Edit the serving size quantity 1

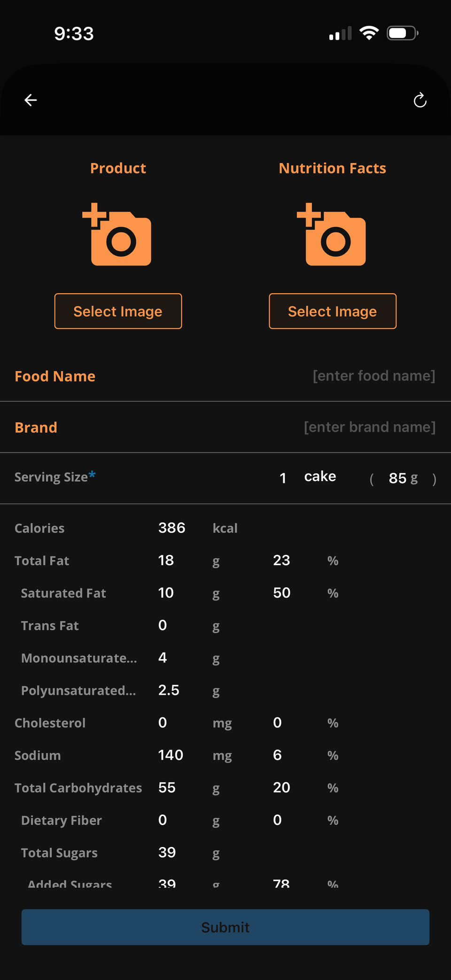283,478
